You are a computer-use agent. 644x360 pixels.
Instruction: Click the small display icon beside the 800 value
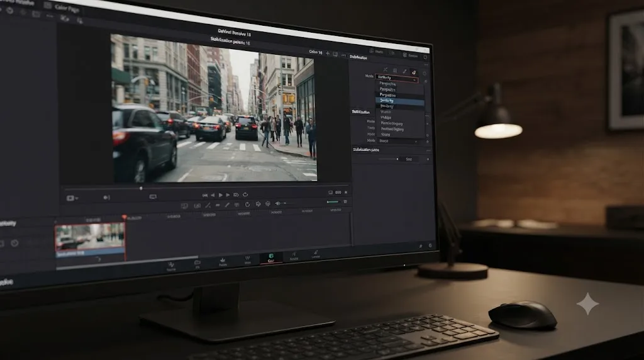point(330,193)
